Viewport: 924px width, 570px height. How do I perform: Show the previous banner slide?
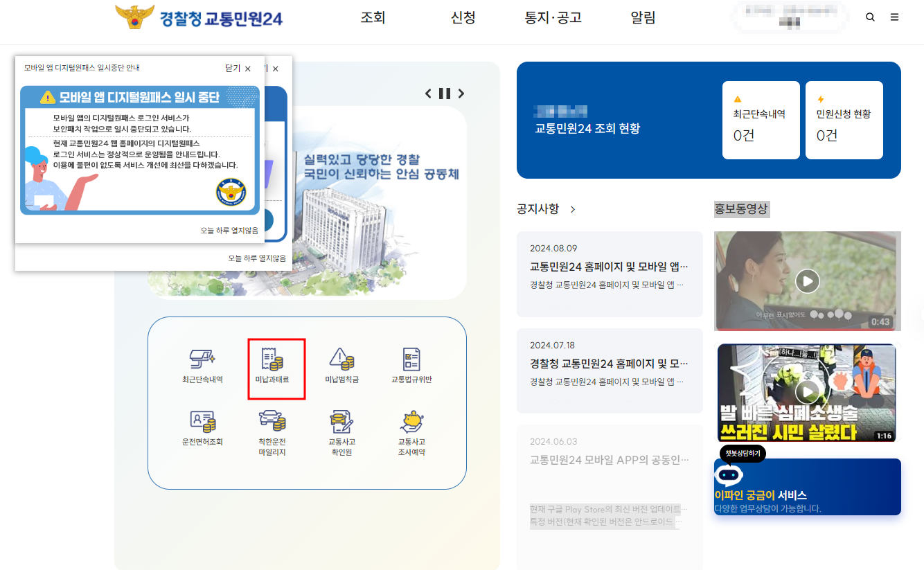point(428,93)
